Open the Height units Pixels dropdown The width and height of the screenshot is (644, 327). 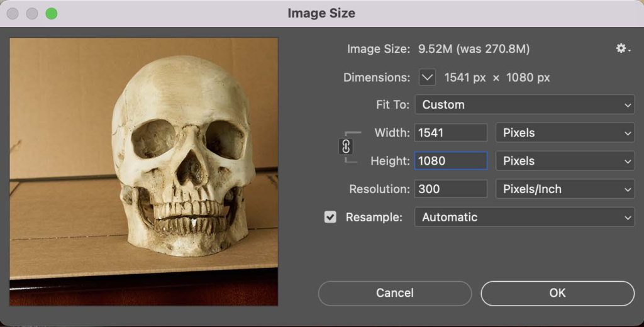(565, 161)
